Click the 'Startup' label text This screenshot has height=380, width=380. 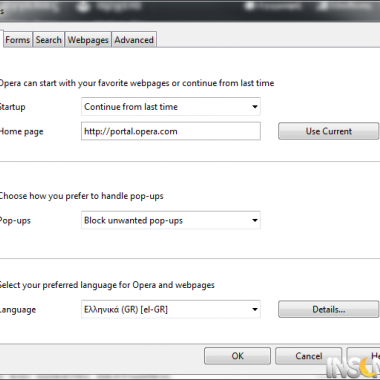[12, 107]
